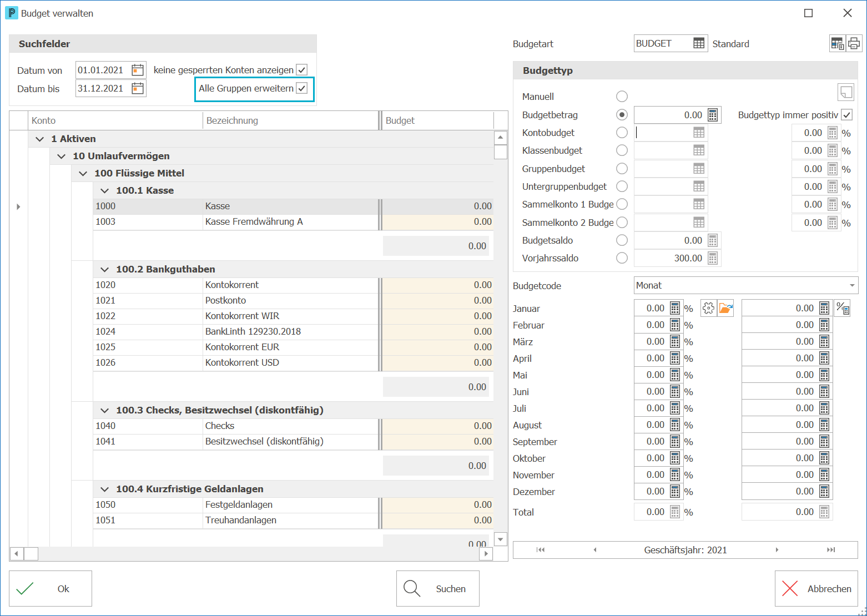This screenshot has height=616, width=867.
Task: Open the Datum bis calendar picker
Action: click(138, 88)
